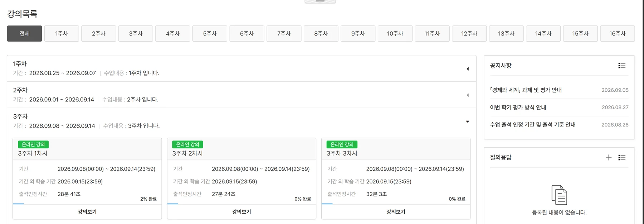Expand the 1주차 section arrow
The height and width of the screenshot is (224, 644).
point(468,69)
